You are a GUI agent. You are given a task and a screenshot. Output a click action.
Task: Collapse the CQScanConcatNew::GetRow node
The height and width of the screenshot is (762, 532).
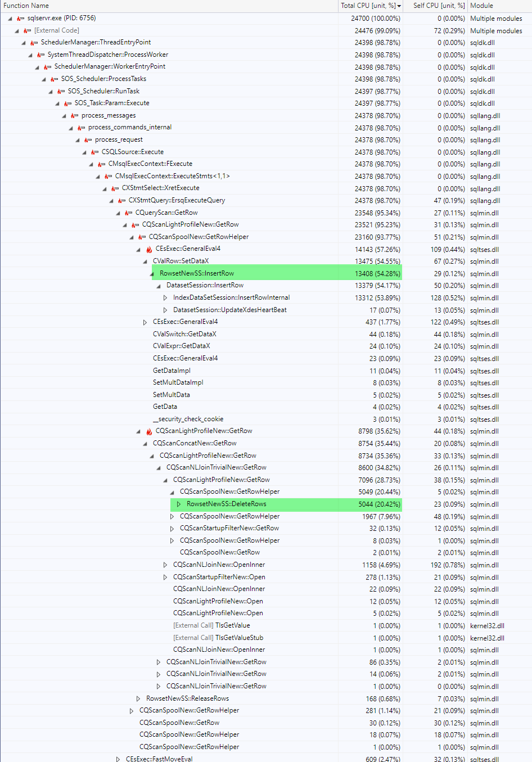pos(145,444)
